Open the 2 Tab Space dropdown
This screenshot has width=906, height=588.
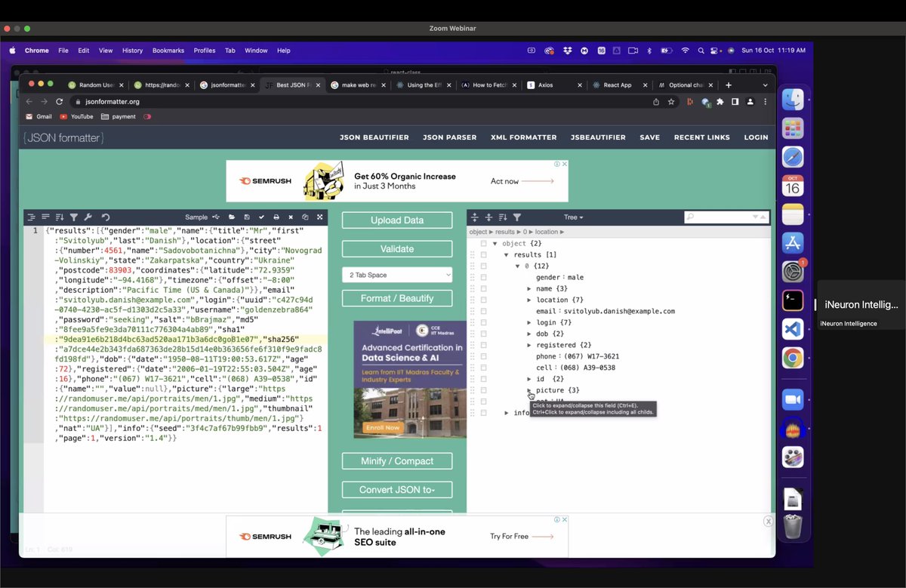point(396,276)
